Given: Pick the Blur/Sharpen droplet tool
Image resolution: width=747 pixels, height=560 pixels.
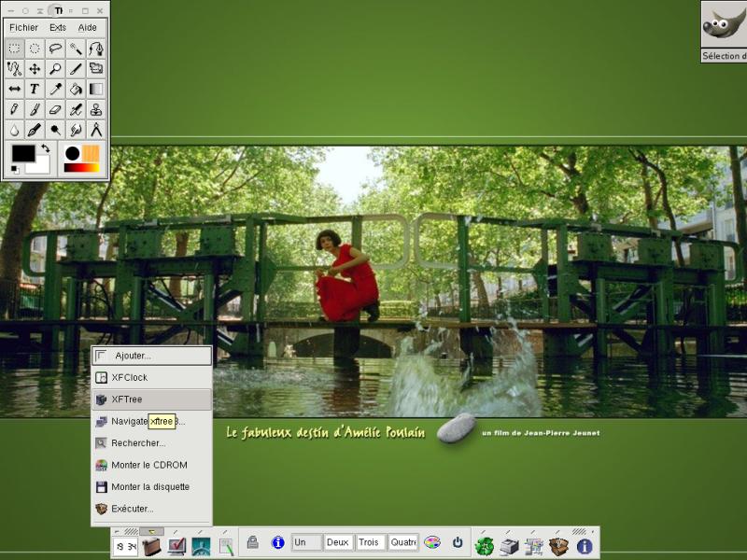Looking at the screenshot, I should point(14,130).
